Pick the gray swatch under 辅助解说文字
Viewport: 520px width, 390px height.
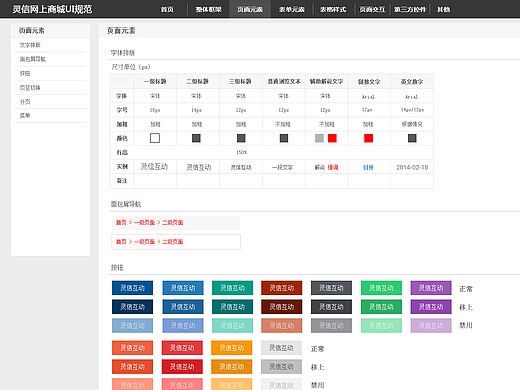point(319,138)
